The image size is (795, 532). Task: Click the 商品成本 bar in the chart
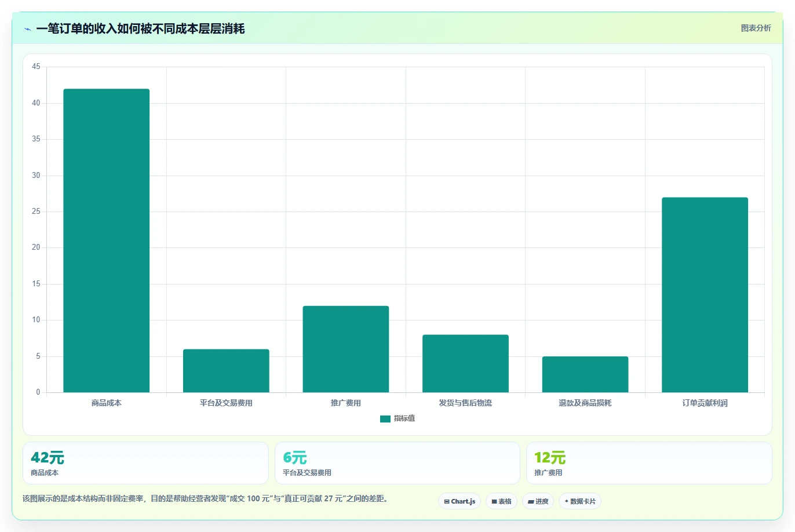point(107,241)
